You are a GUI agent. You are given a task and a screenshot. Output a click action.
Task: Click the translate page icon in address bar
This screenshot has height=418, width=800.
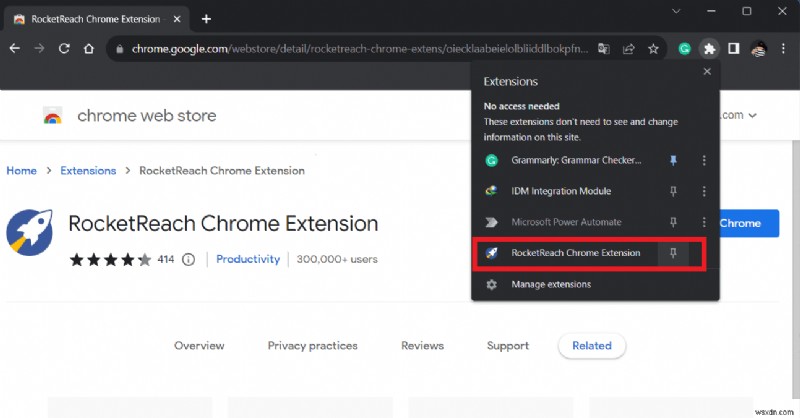(604, 48)
